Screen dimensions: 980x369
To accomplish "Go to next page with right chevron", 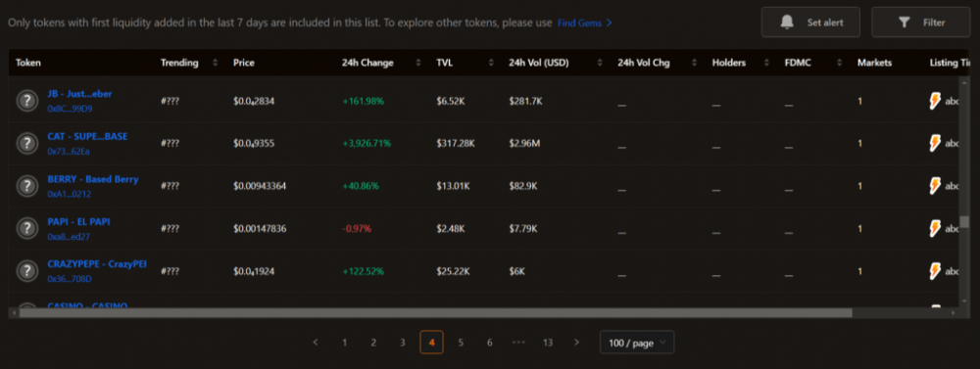I will (576, 343).
